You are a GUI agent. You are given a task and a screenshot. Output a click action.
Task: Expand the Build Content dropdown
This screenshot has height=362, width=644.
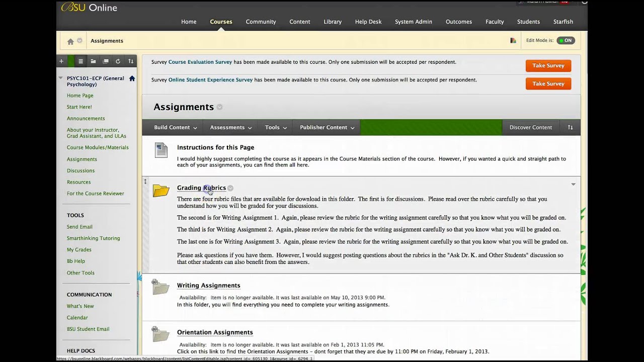(176, 128)
